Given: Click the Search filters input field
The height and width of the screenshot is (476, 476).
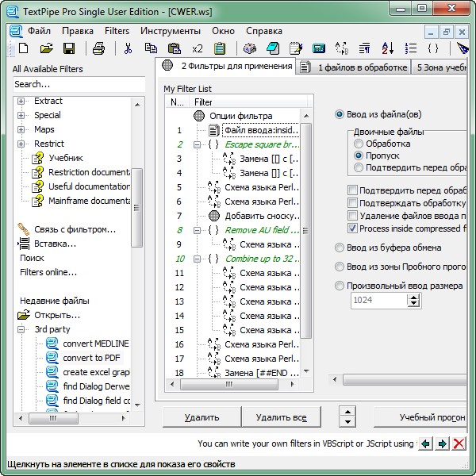Looking at the screenshot, I should [78, 84].
